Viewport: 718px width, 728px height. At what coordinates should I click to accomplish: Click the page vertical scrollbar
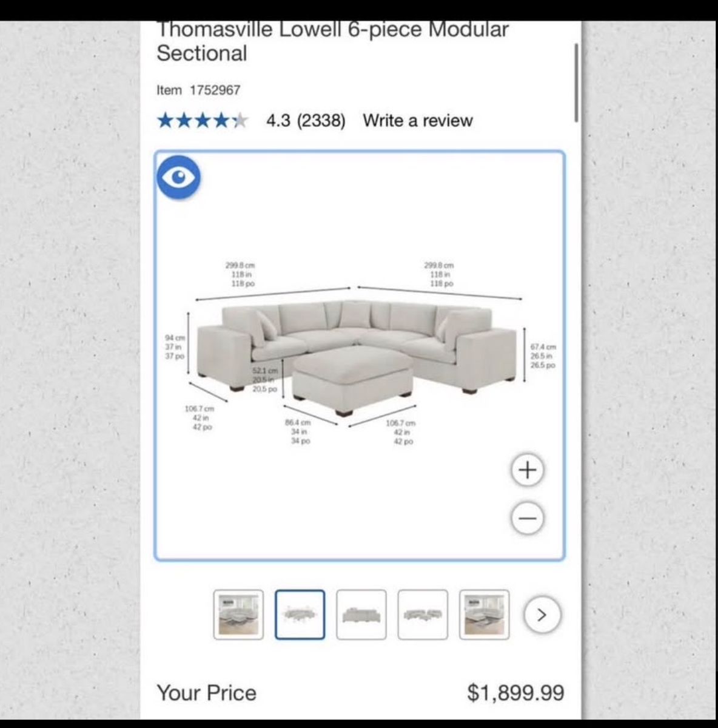576,83
